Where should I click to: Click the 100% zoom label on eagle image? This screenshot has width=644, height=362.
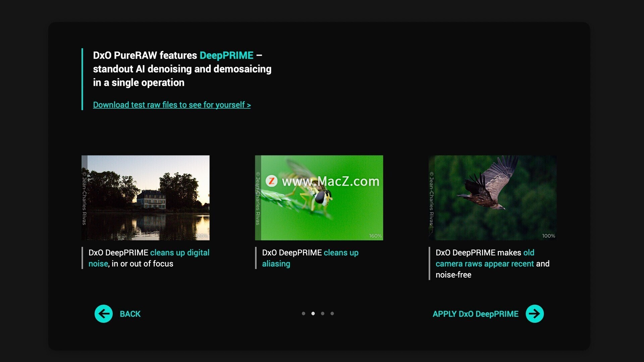[548, 236]
